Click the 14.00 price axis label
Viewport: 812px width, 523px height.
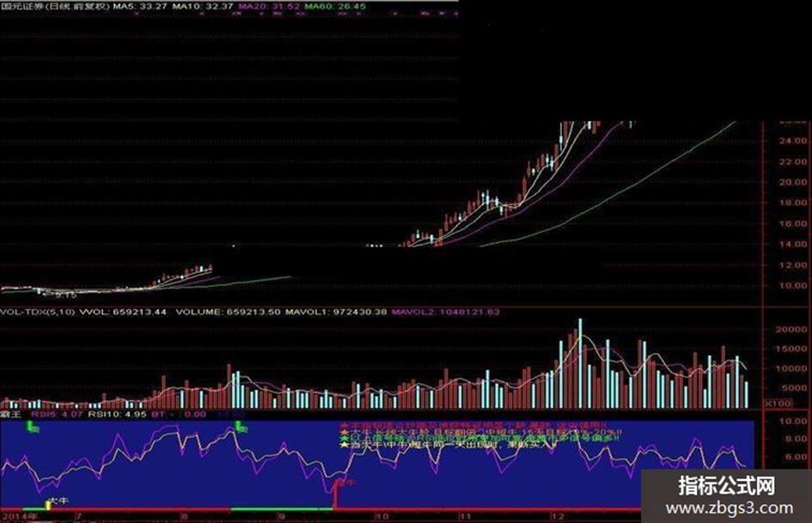pos(791,244)
